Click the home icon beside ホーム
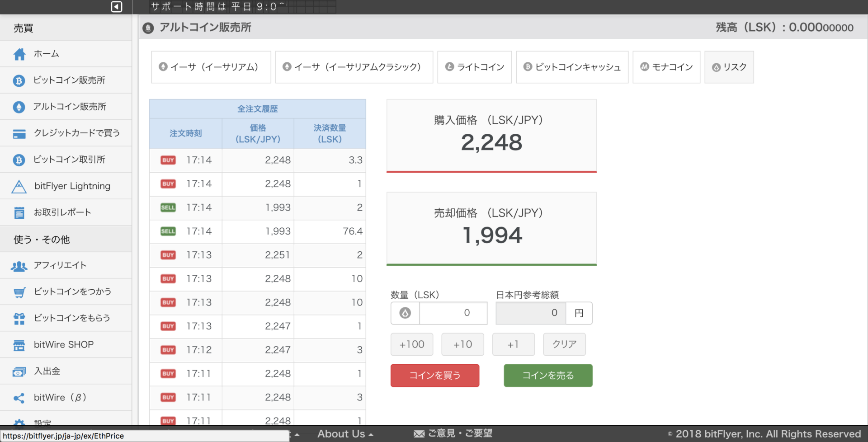The image size is (868, 442). pyautogui.click(x=19, y=54)
